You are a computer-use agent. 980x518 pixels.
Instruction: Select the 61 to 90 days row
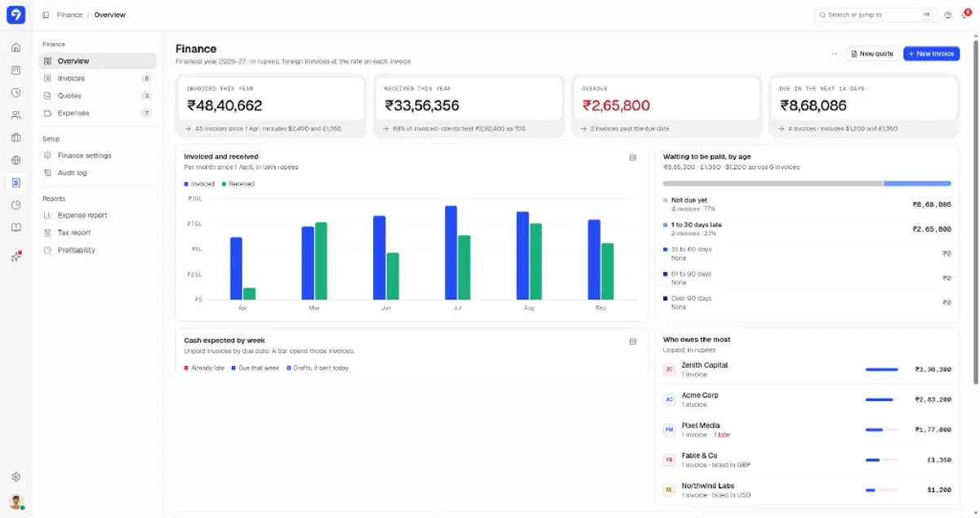coord(807,278)
